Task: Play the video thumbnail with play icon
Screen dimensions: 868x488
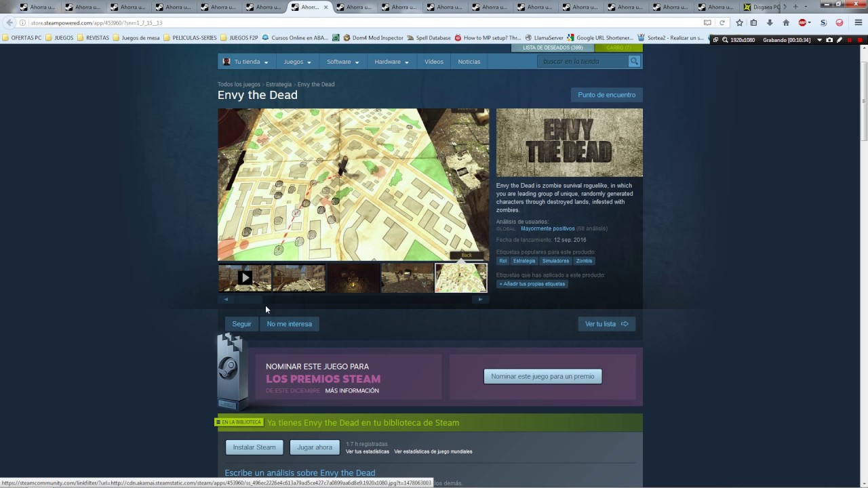Action: click(x=245, y=277)
